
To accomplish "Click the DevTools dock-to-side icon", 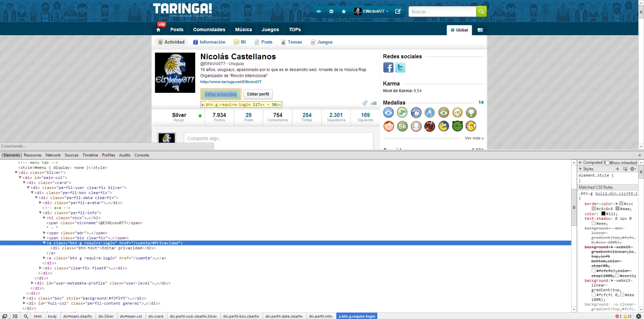I will tap(5, 316).
